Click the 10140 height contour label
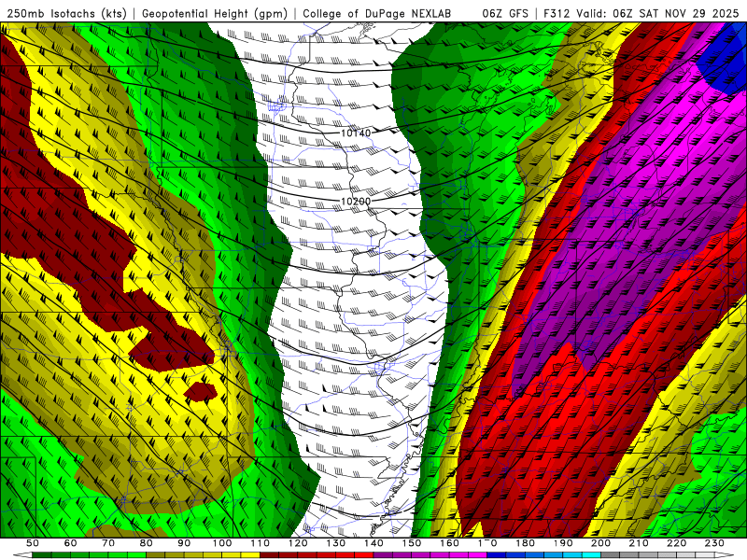747x560 pixels. click(x=356, y=133)
